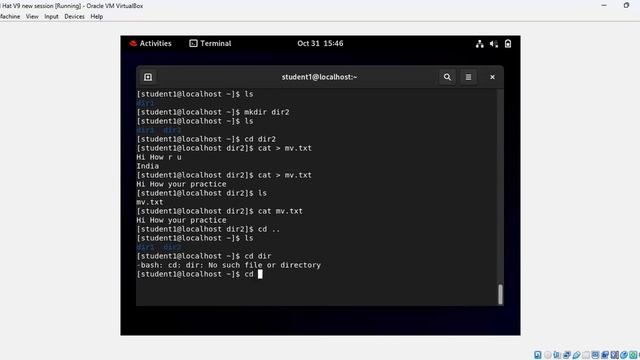Screen dimensions: 640x360
Task: Click the volume speaker icon in top bar
Action: click(494, 44)
